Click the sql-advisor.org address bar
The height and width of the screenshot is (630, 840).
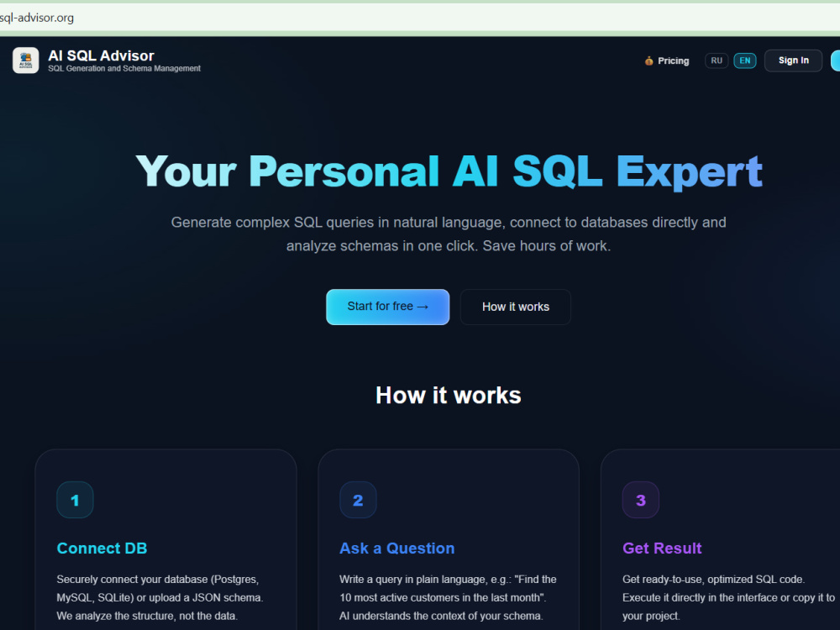click(x=417, y=18)
